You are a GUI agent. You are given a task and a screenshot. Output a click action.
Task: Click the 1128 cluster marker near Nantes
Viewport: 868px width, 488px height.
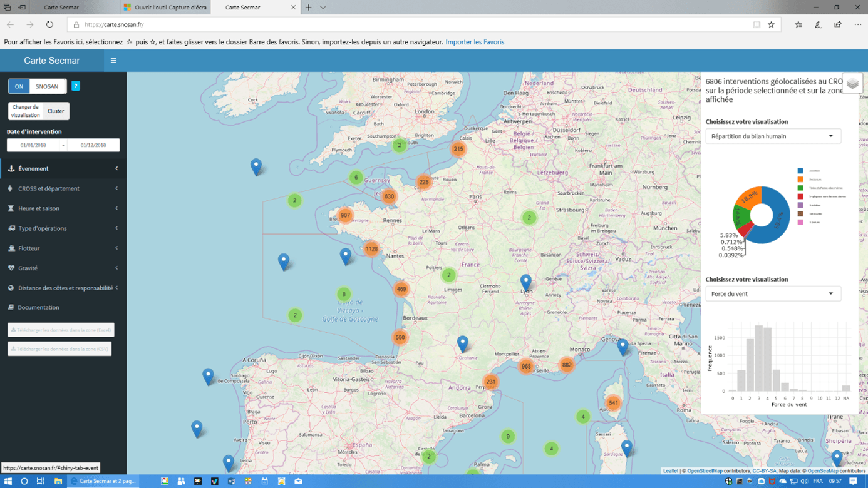pos(371,249)
